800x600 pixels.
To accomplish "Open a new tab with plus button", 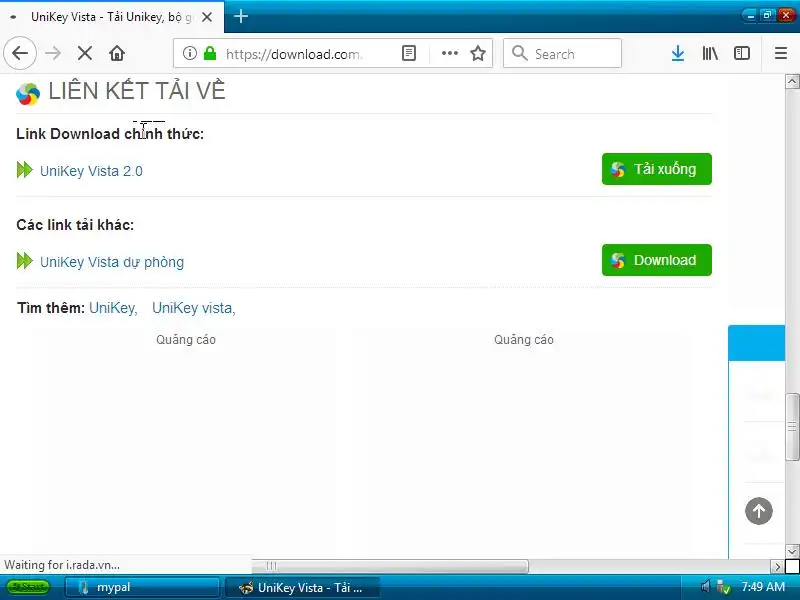I will tap(241, 17).
